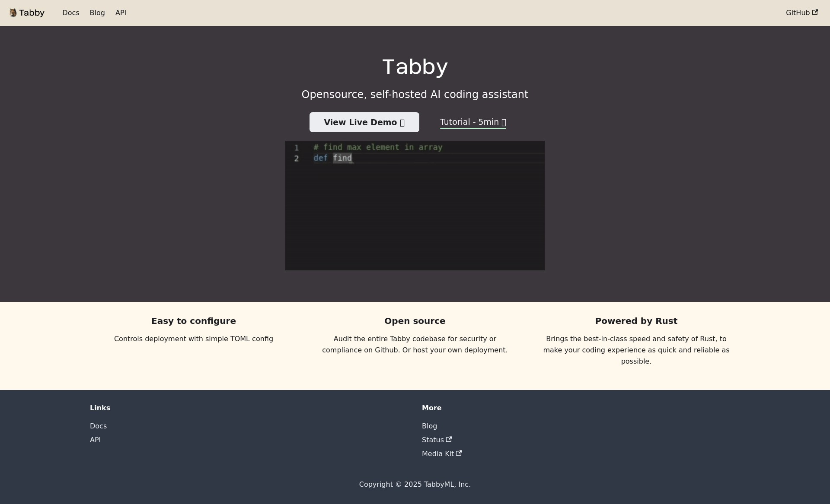This screenshot has width=830, height=504.
Task: Select the Docs item in the navbar
Action: click(x=70, y=13)
